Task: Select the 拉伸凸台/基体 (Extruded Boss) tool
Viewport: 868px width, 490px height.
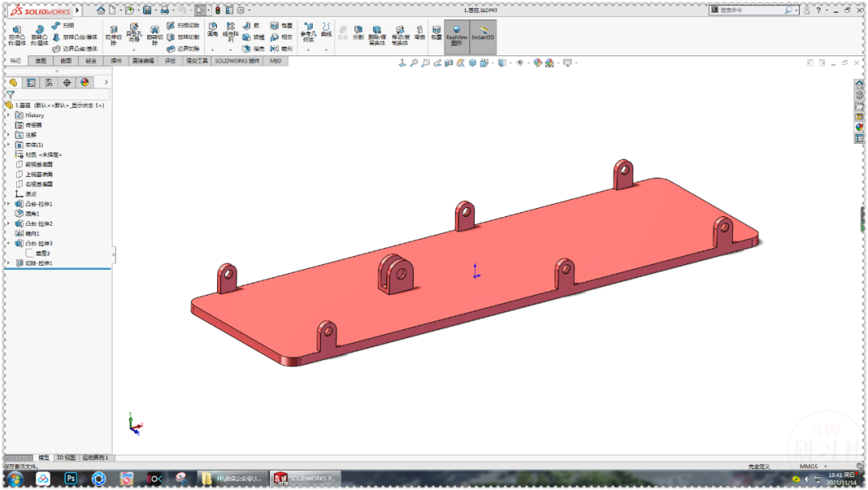Action: click(x=15, y=31)
